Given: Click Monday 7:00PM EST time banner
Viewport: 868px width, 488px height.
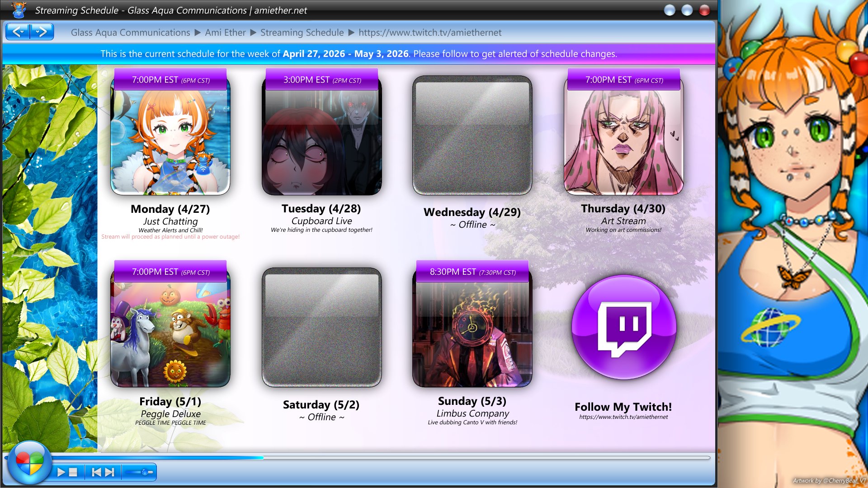Looking at the screenshot, I should point(170,80).
